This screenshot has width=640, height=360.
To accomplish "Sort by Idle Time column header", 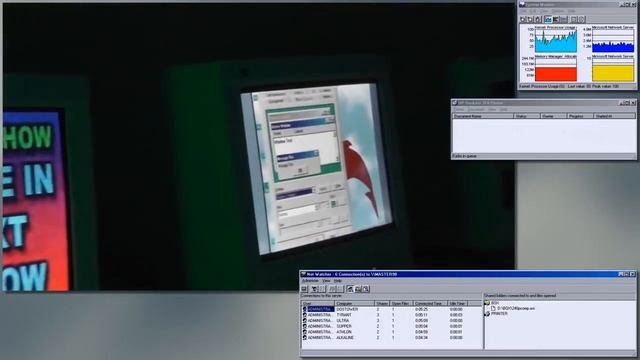I will click(458, 303).
